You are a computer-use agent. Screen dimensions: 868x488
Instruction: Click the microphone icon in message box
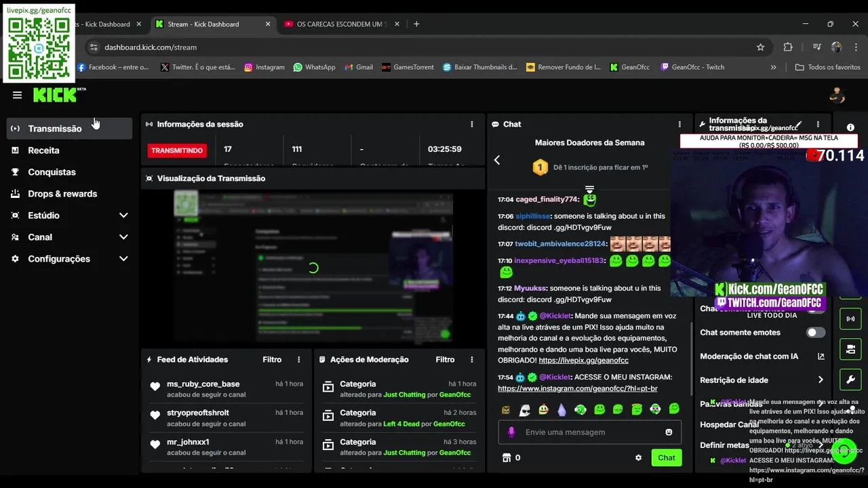click(511, 432)
